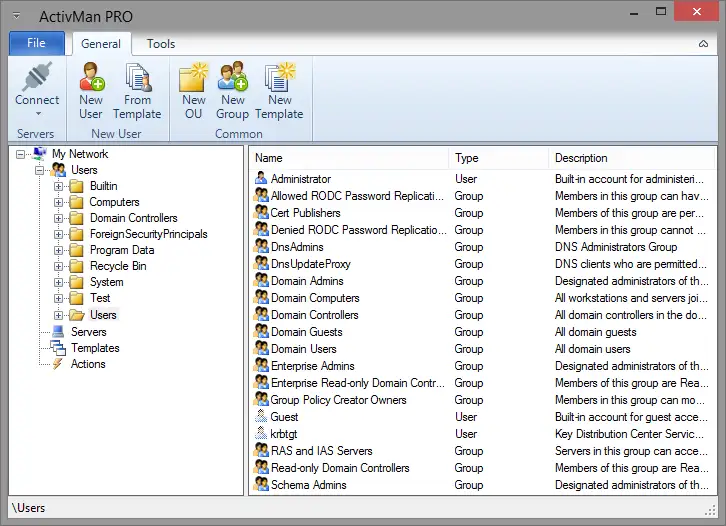Maximize the ActivMan PRO window
This screenshot has width=726, height=526.
click(661, 12)
